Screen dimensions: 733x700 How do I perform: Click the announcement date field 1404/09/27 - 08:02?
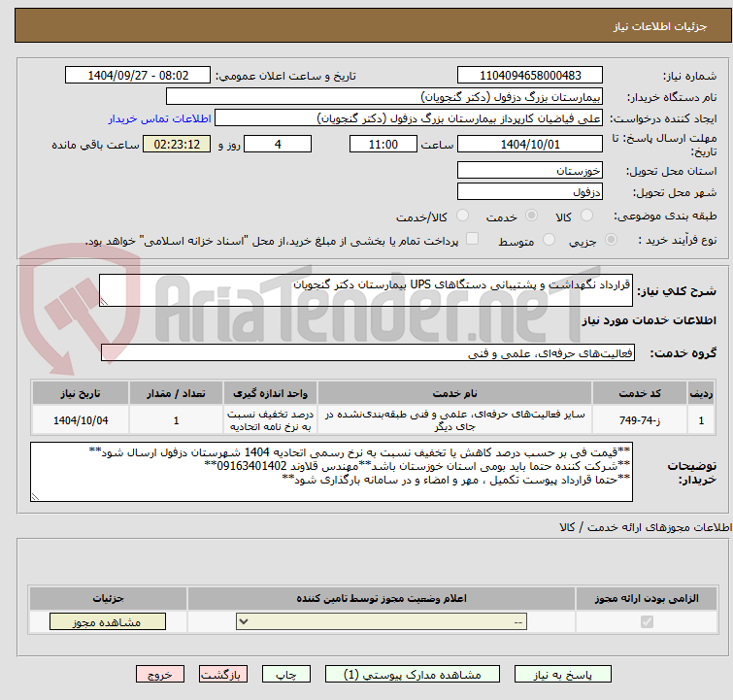pyautogui.click(x=138, y=76)
